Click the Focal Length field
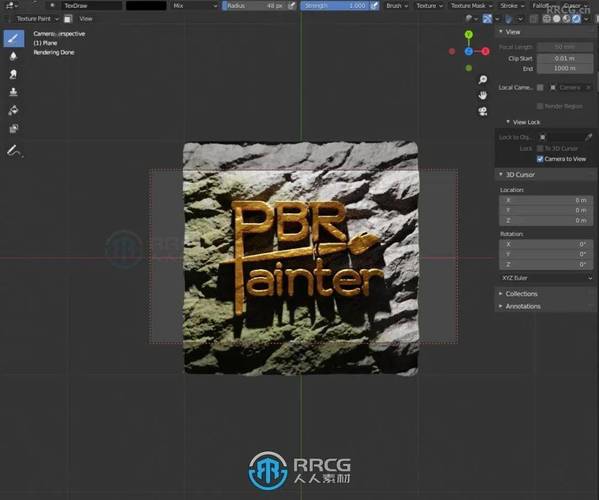This screenshot has height=500, width=599. [x=565, y=47]
